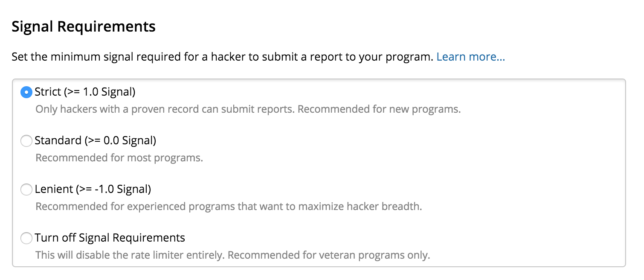
Task: Choose the Standard signal radio button
Action: 26,141
